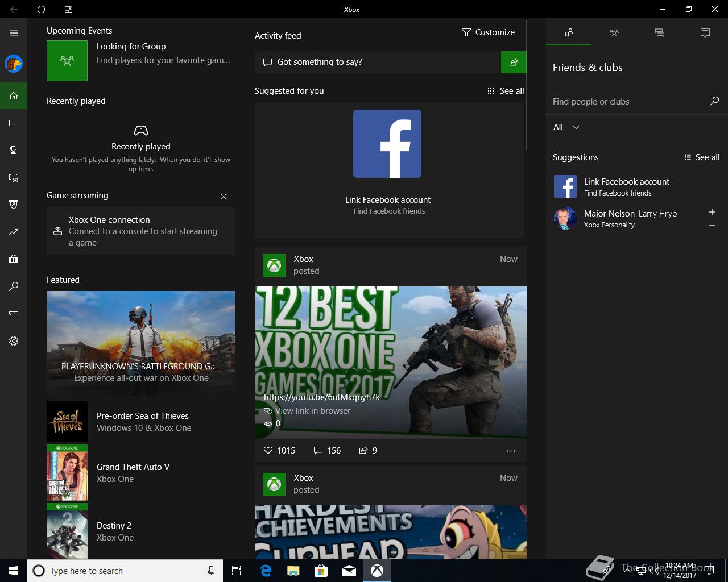Open My games sidebar icon

tap(14, 123)
